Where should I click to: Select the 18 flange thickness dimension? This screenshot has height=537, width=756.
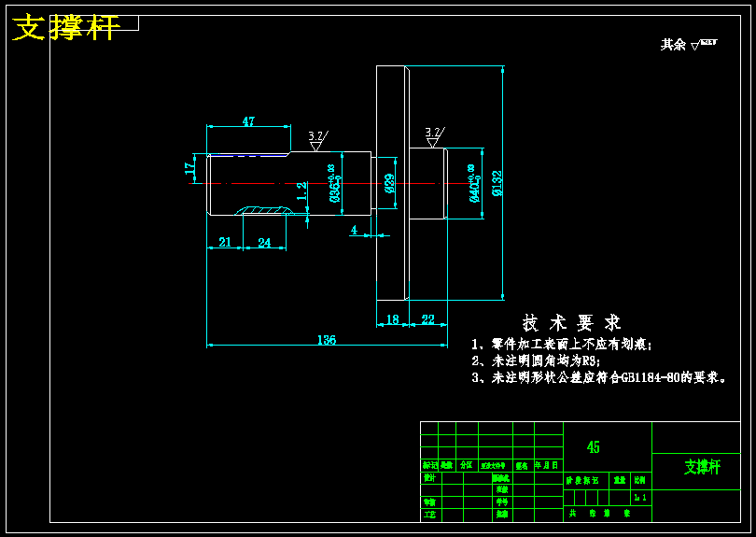point(393,318)
